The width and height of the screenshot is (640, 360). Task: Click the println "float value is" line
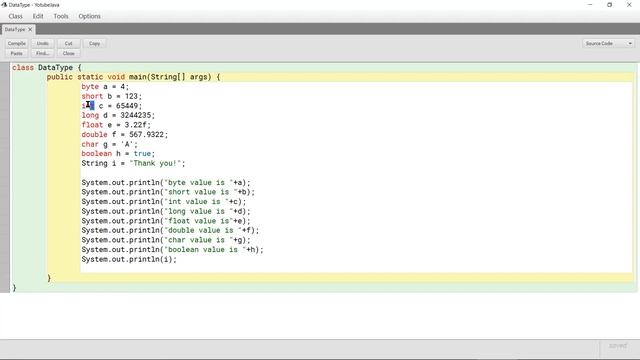coord(166,221)
